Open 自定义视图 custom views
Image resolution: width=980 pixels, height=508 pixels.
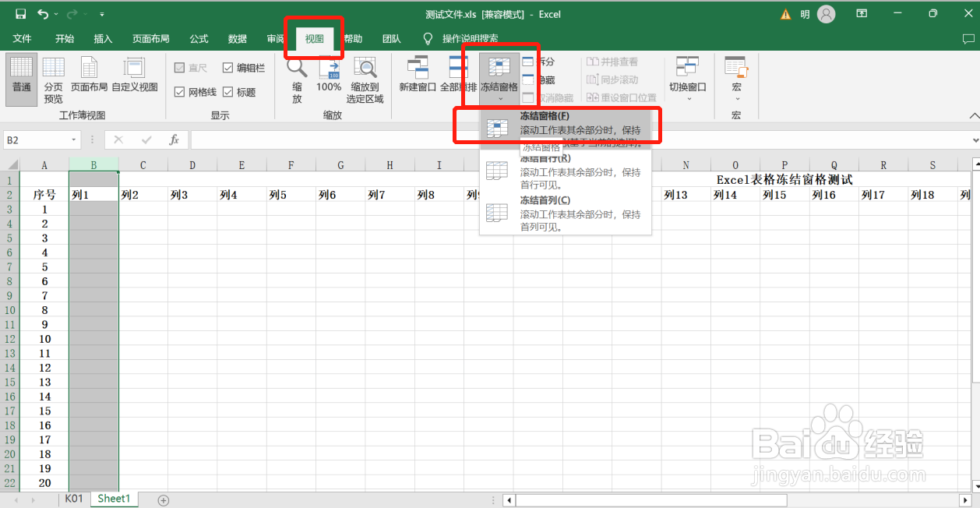[135, 75]
